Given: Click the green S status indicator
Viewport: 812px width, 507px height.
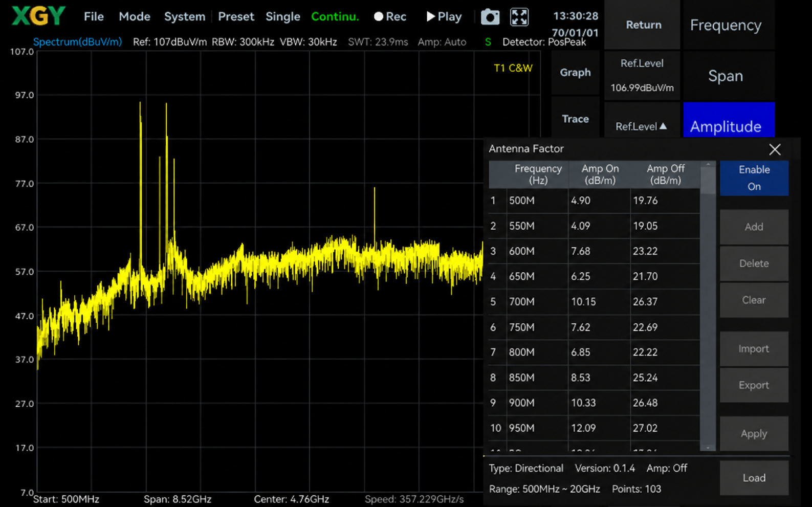Looking at the screenshot, I should (x=488, y=42).
